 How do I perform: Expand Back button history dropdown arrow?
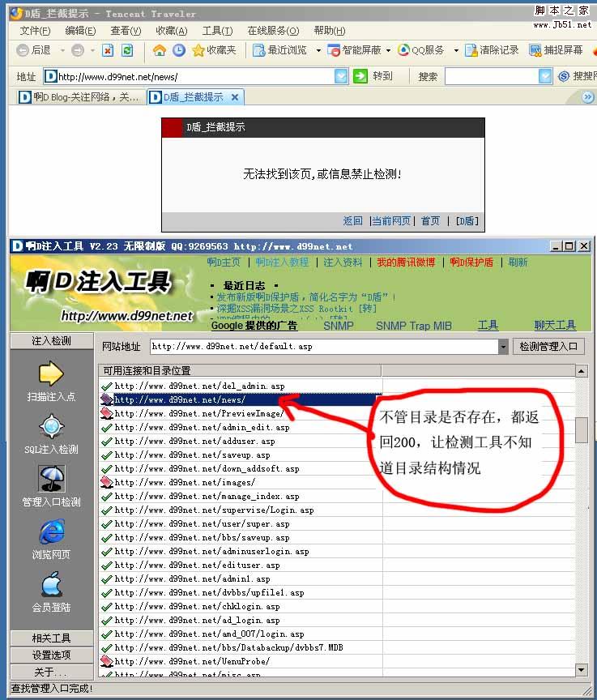point(62,50)
